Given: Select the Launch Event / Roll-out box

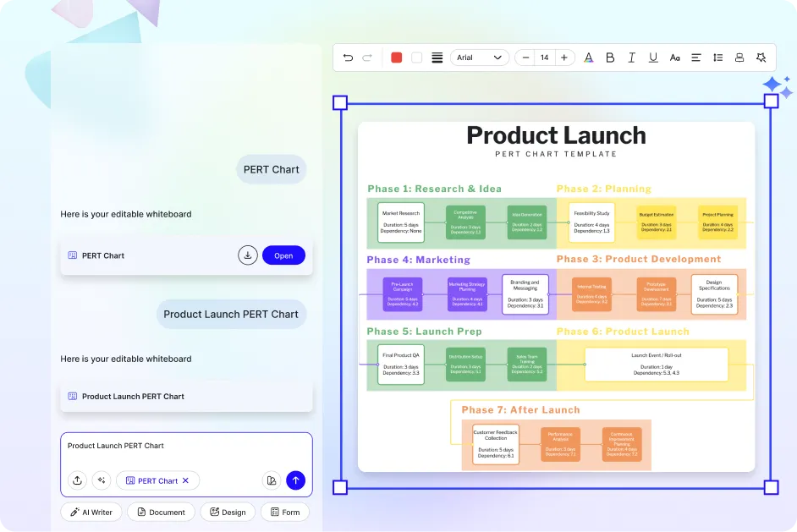Looking at the screenshot, I should [x=657, y=365].
